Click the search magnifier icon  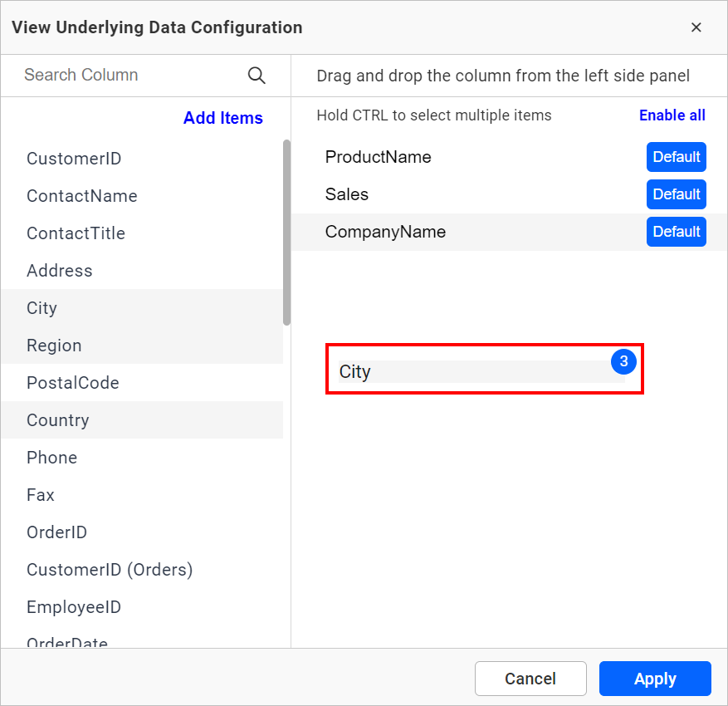[x=257, y=75]
